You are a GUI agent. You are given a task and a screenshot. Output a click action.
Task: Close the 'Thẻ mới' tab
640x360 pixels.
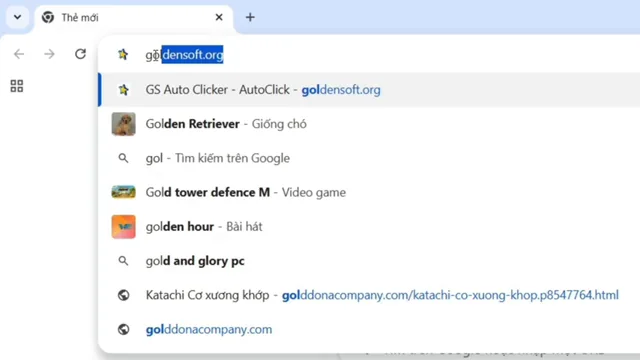[x=219, y=17]
